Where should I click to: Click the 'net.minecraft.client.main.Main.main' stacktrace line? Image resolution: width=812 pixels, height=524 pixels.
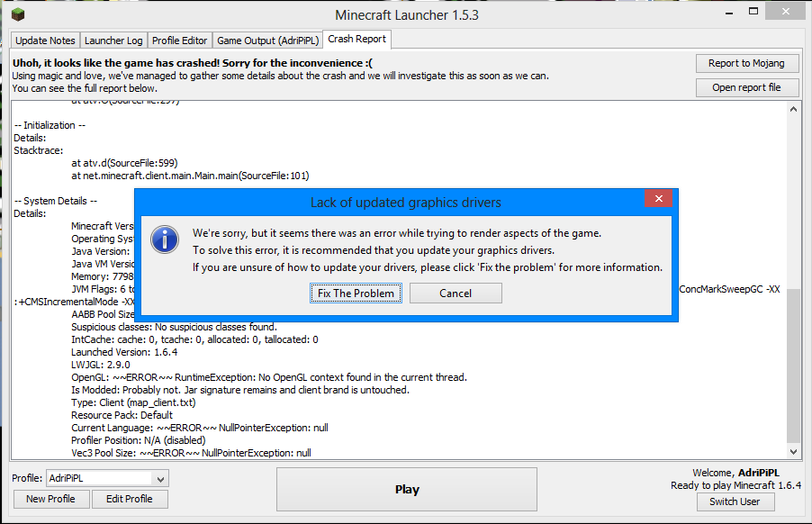(190, 176)
